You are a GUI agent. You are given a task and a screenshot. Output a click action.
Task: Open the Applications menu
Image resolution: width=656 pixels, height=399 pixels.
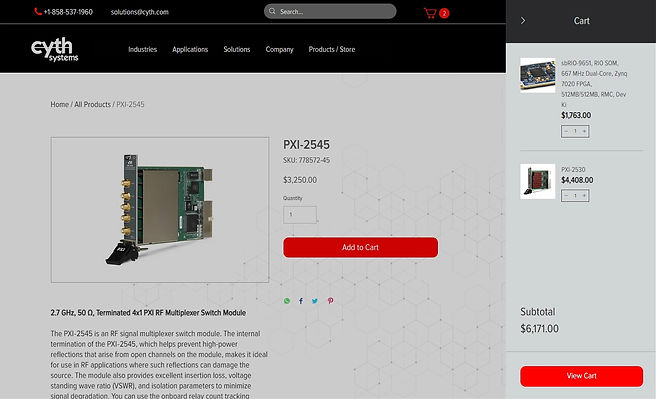[x=190, y=49]
